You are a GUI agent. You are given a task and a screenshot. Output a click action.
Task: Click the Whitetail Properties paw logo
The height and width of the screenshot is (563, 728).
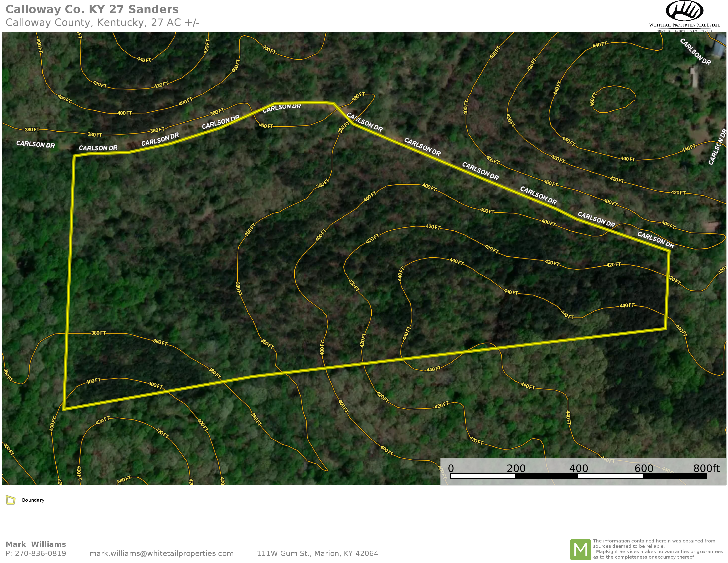pyautogui.click(x=684, y=11)
